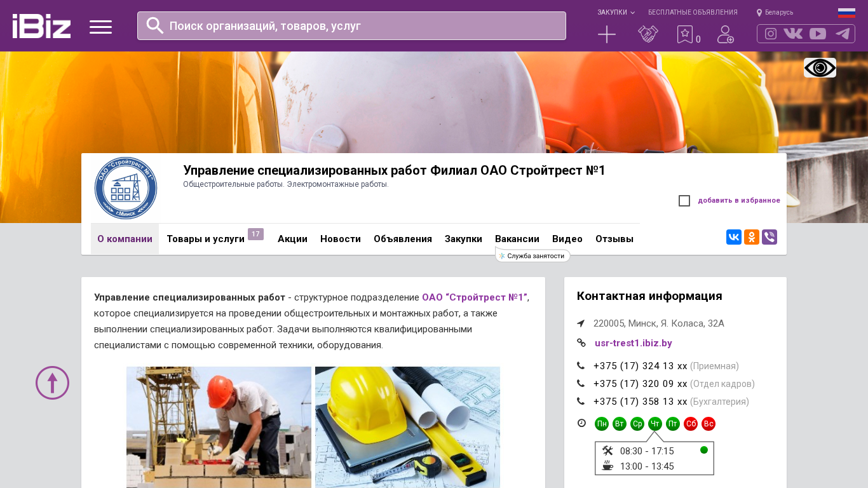This screenshot has width=868, height=488.
Task: Open the YouTube channel icon
Action: [818, 34]
